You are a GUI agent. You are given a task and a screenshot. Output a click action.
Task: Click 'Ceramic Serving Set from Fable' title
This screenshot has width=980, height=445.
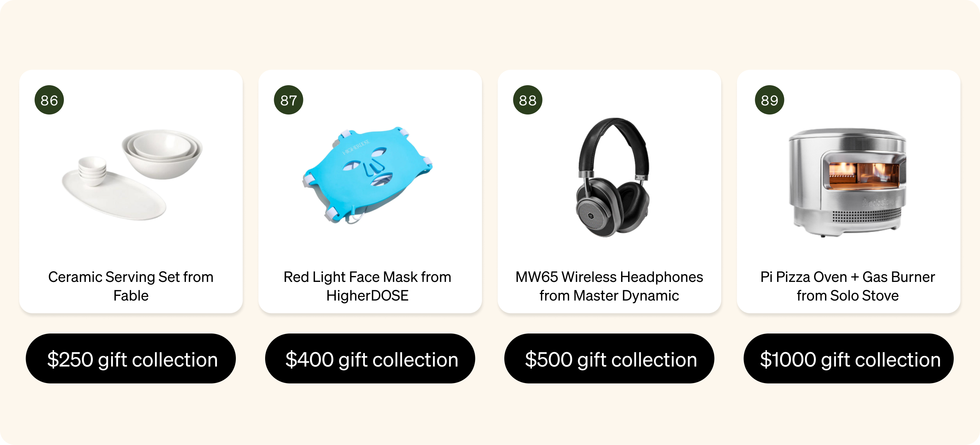(x=130, y=286)
